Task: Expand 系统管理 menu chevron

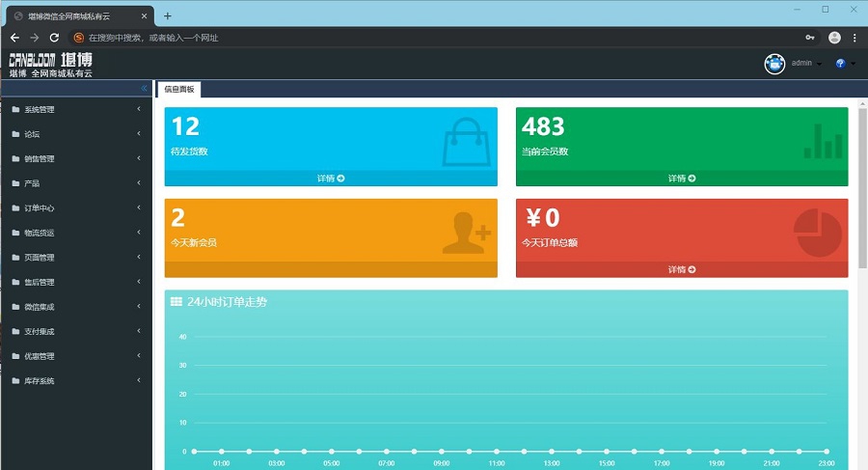Action: pos(139,109)
